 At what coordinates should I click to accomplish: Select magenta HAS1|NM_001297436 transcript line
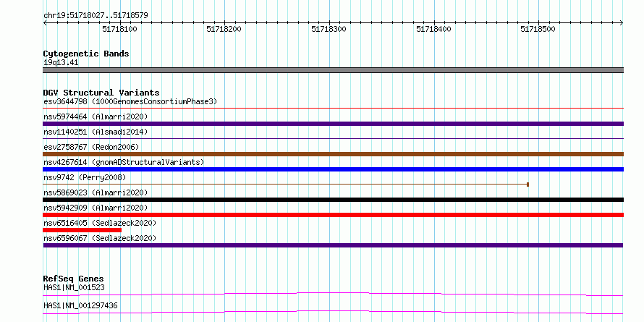point(333,312)
